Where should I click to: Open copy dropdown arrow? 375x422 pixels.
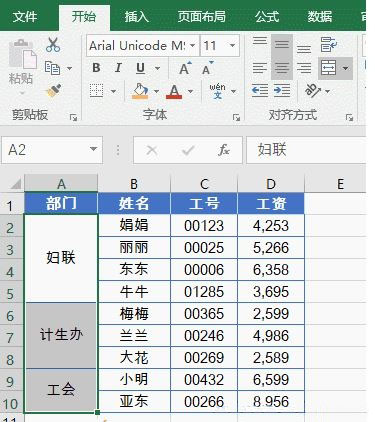point(69,69)
